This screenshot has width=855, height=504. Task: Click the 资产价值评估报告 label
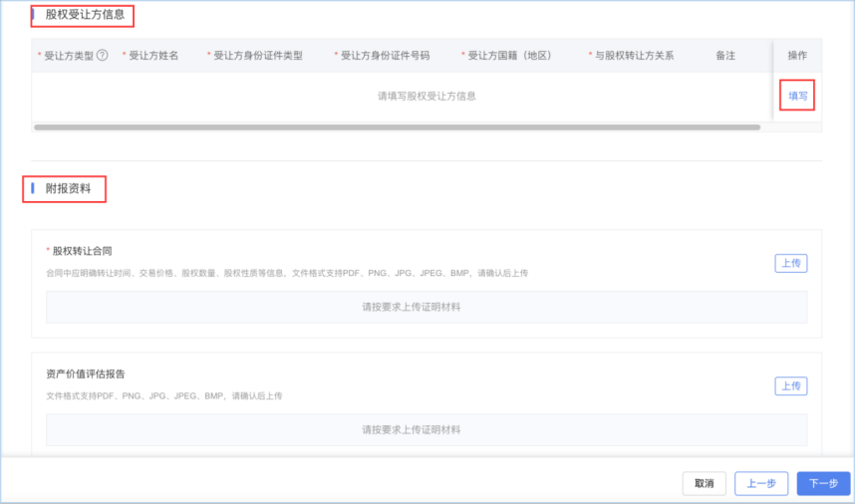click(x=86, y=374)
